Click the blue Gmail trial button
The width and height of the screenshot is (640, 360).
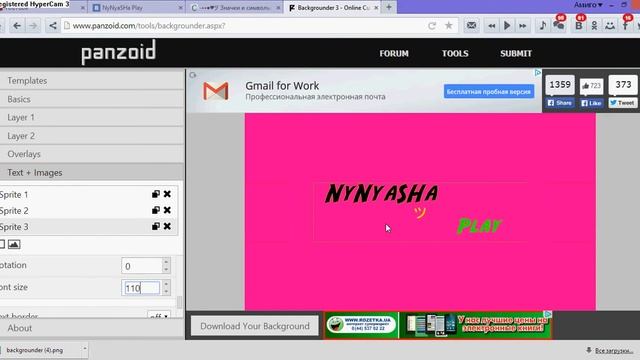pyautogui.click(x=489, y=91)
